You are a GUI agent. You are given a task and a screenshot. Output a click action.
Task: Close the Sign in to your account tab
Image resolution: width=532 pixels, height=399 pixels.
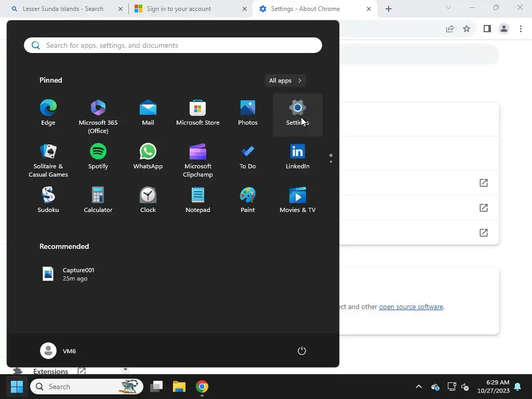tap(245, 9)
